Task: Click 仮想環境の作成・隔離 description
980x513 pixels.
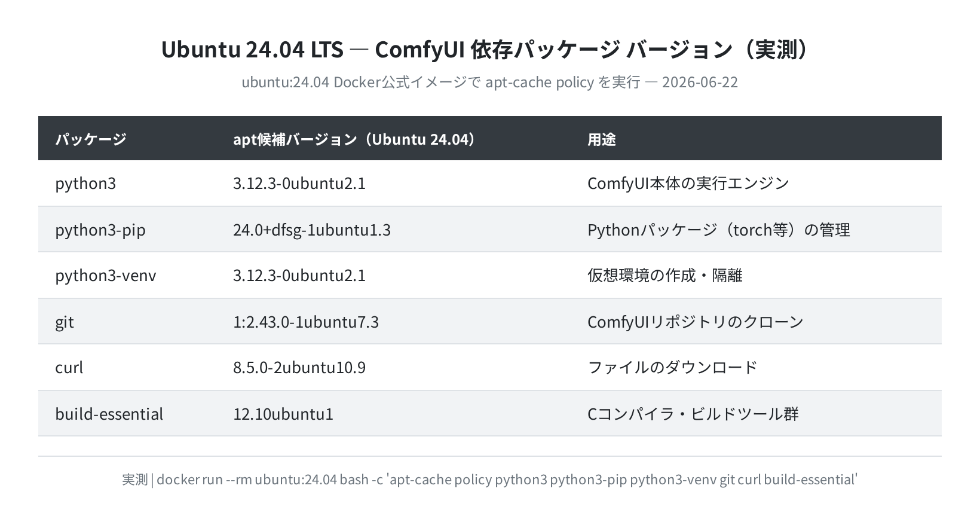Action: click(665, 276)
